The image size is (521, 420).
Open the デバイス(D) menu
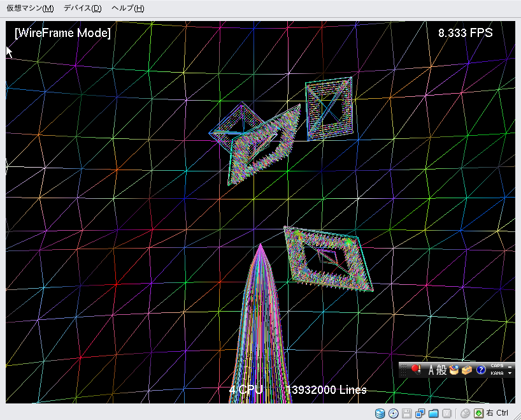click(x=82, y=8)
